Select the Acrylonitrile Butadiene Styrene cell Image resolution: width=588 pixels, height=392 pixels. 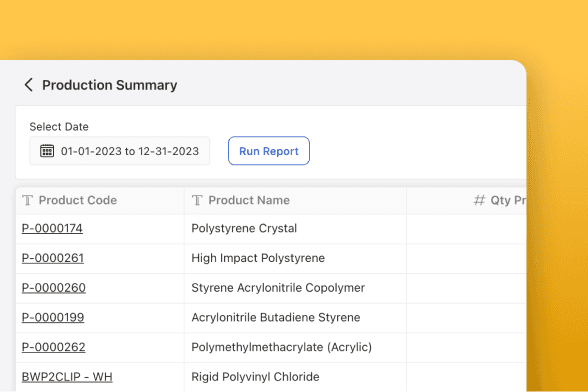[296, 317]
